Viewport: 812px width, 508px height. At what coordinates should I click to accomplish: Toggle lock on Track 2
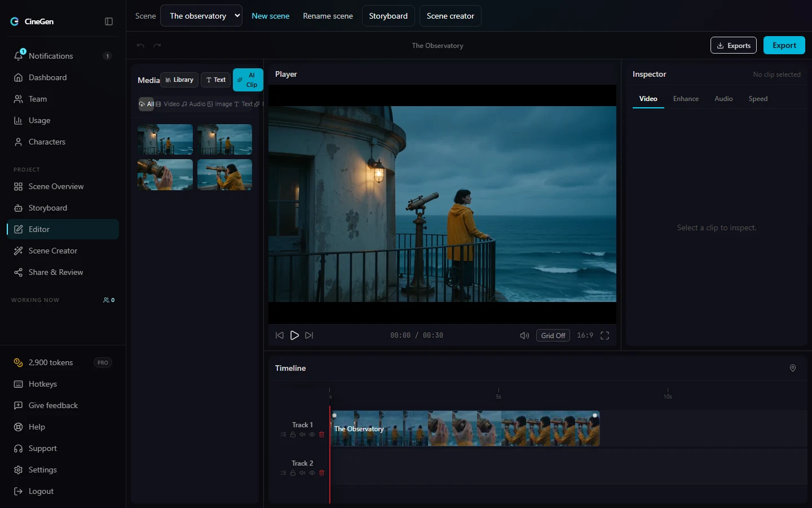[x=293, y=473]
